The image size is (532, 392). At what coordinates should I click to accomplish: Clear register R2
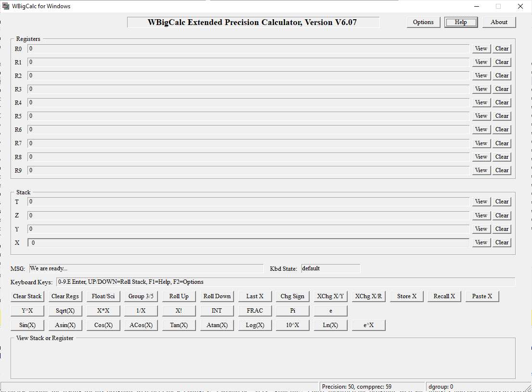(x=502, y=76)
